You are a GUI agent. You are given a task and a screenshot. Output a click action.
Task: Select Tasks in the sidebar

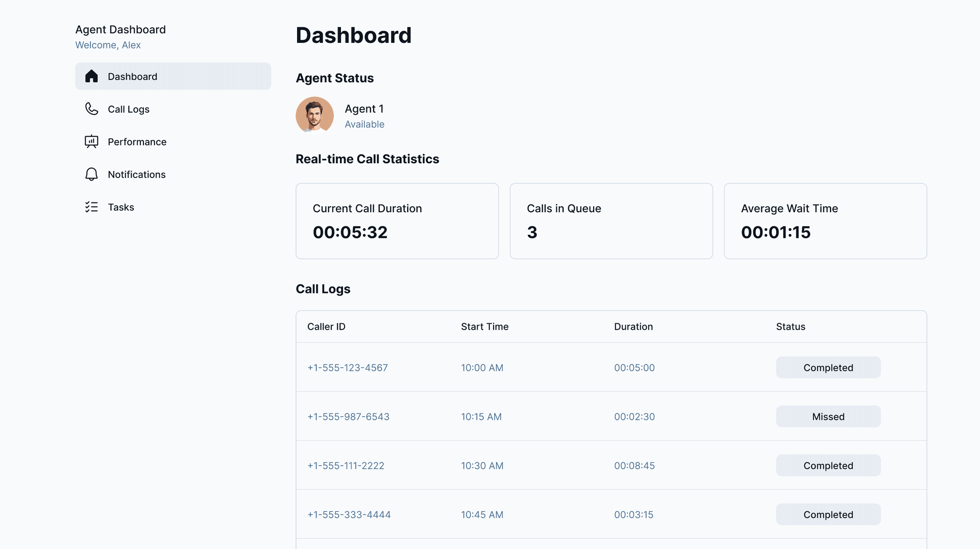121,207
